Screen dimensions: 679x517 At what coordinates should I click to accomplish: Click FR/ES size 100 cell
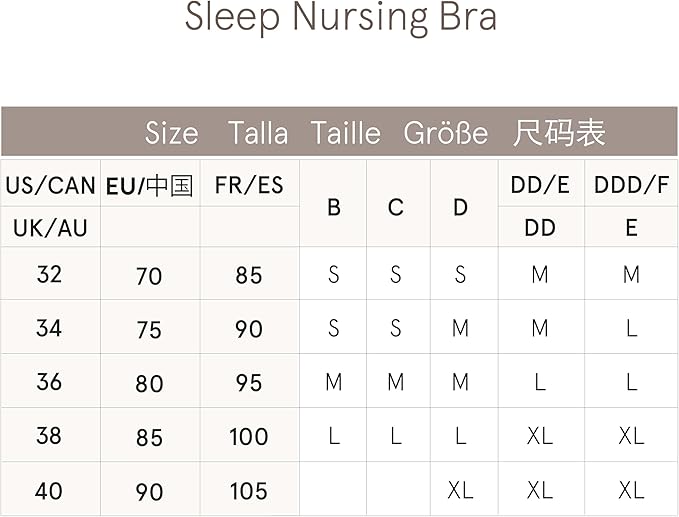249,436
